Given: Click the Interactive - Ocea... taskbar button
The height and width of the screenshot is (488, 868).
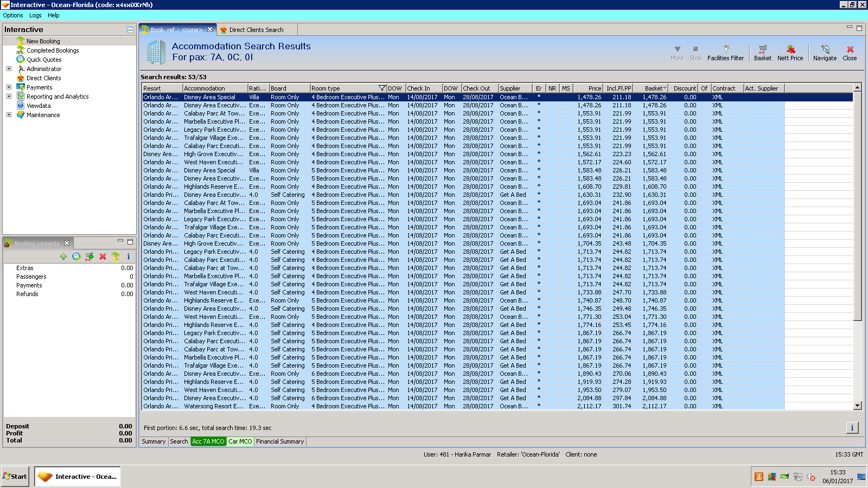Looking at the screenshot, I should [x=78, y=477].
